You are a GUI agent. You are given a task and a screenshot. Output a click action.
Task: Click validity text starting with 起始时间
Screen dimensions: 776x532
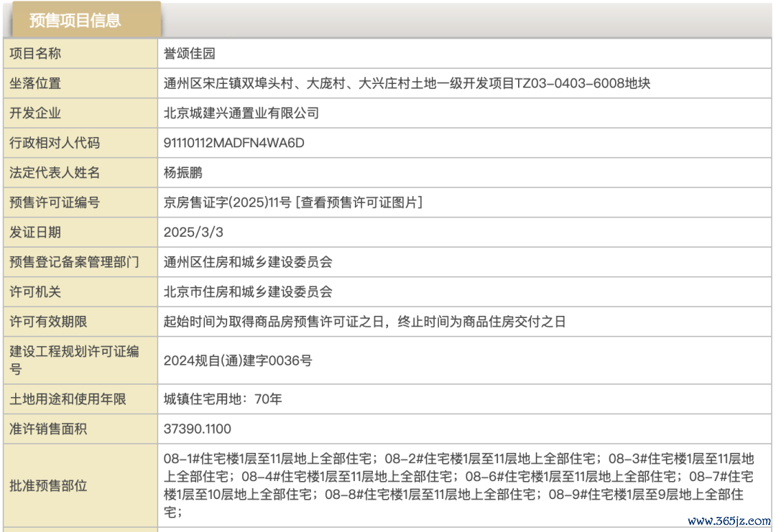365,322
